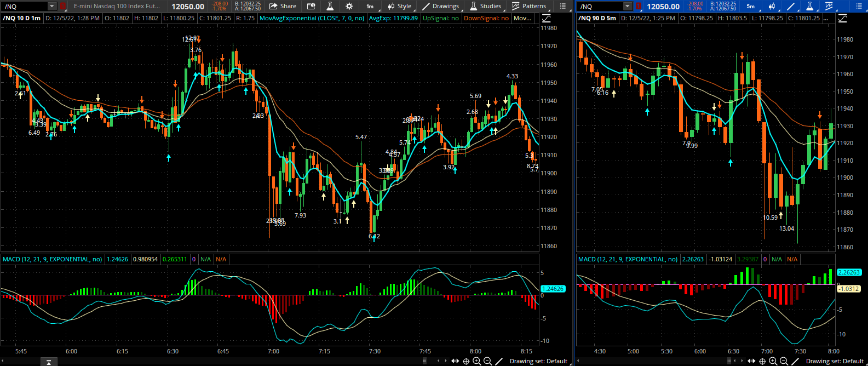Click the pan icon below left chart
Image resolution: width=868 pixels, height=366 pixels.
pyautogui.click(x=455, y=361)
